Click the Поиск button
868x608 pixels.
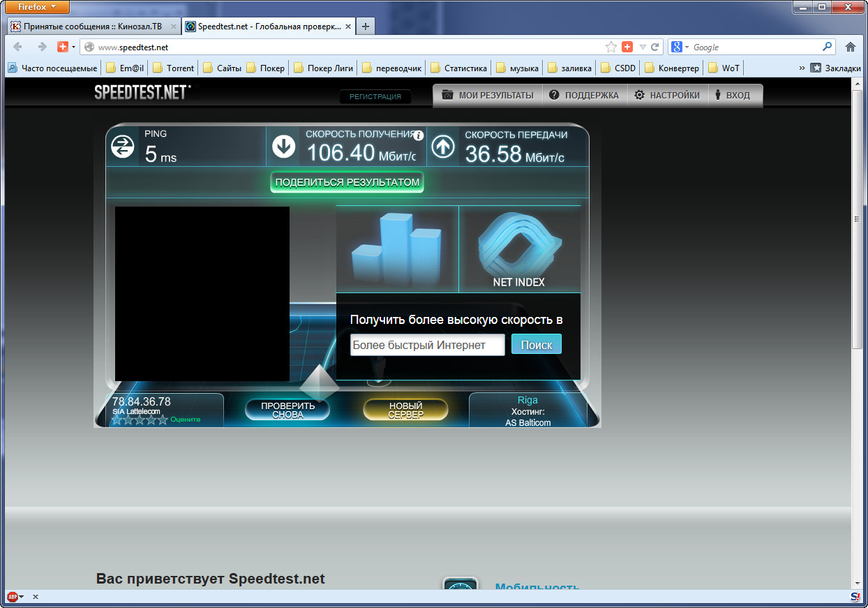click(537, 344)
